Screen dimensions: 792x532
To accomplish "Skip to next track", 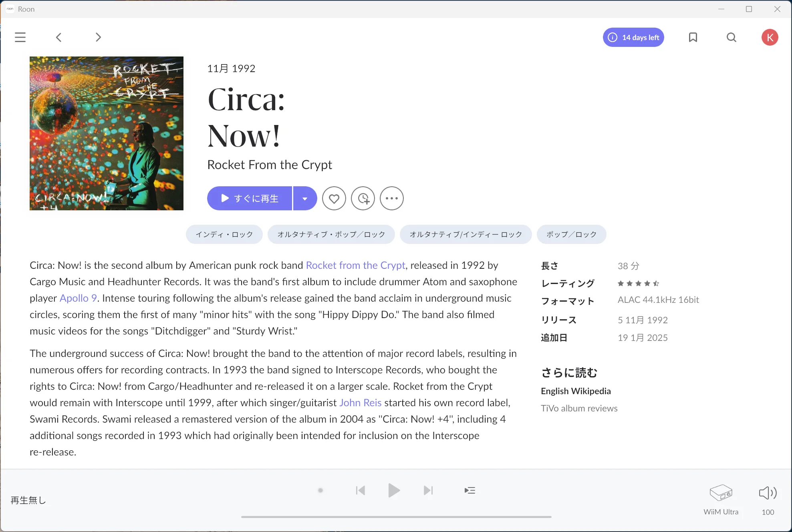I will pos(428,490).
